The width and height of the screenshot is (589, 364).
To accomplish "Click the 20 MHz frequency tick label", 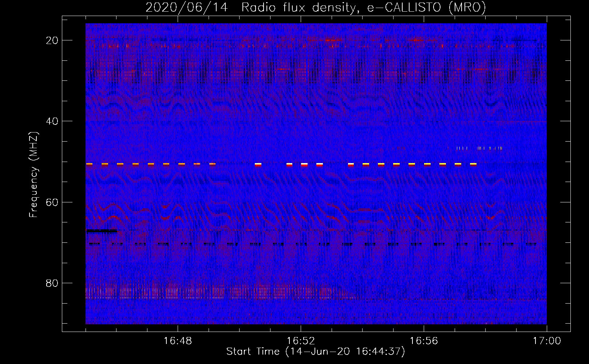I will pyautogui.click(x=52, y=40).
